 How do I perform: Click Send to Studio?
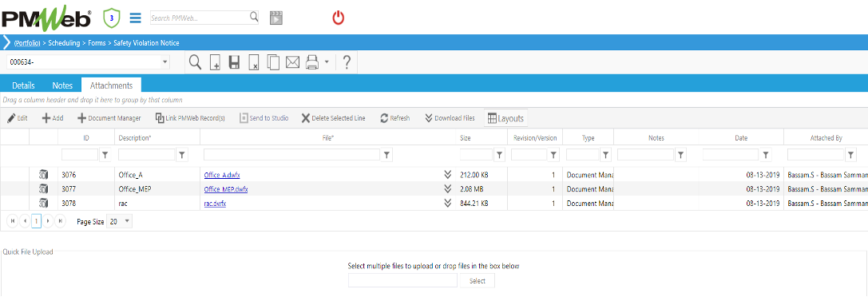pyautogui.click(x=264, y=118)
